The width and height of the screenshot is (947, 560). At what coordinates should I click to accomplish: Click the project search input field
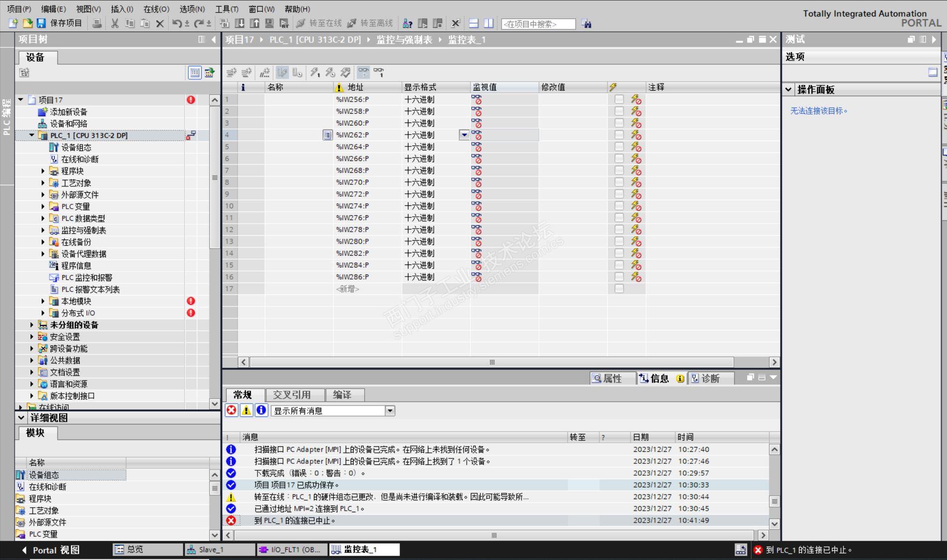[538, 24]
